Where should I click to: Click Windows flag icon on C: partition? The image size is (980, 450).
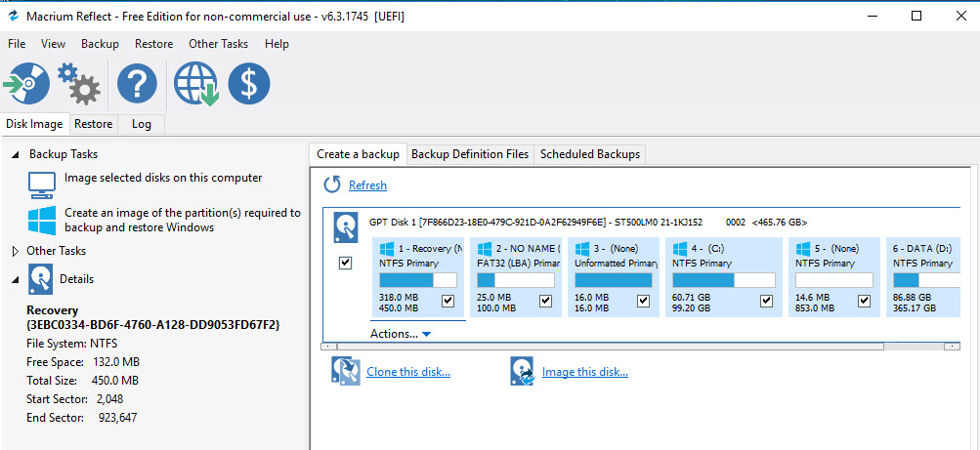click(x=680, y=248)
